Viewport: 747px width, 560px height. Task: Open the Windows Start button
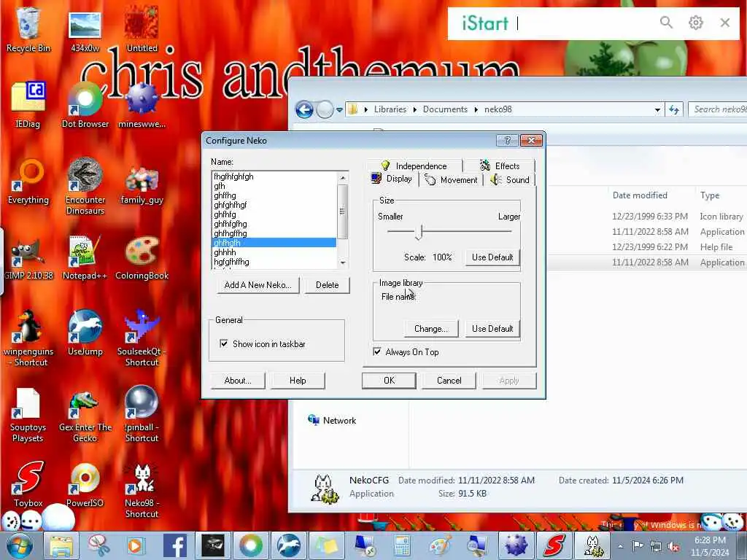click(x=19, y=545)
